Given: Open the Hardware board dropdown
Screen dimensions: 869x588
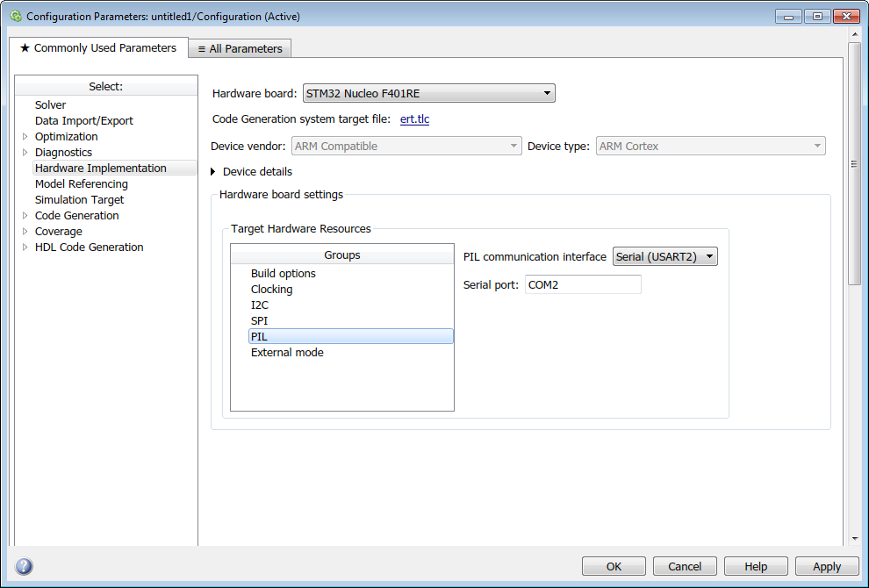Looking at the screenshot, I should click(x=547, y=92).
